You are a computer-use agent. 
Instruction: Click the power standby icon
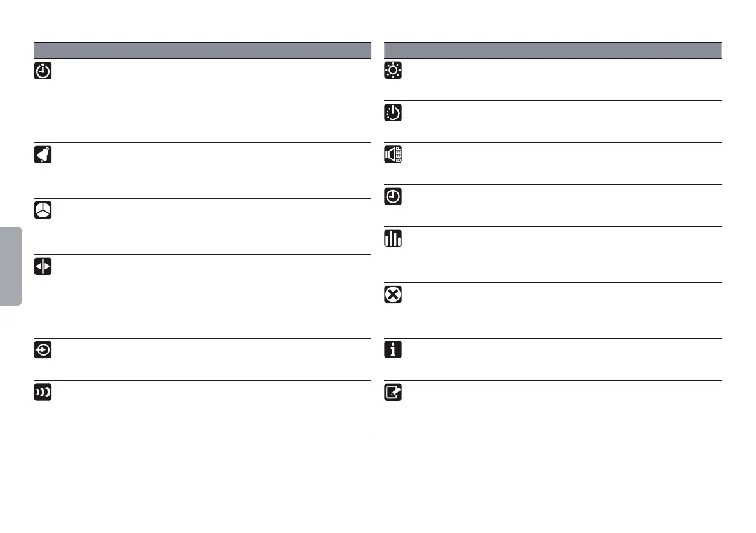394,113
